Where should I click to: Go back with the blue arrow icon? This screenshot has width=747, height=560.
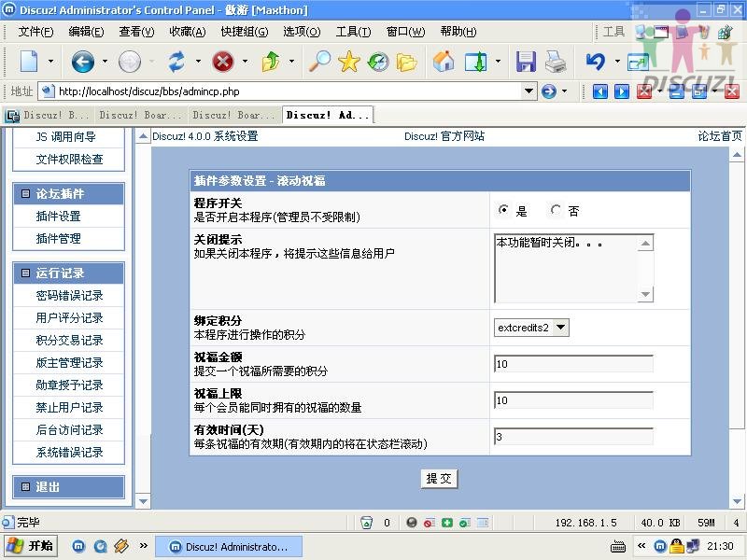[x=82, y=62]
